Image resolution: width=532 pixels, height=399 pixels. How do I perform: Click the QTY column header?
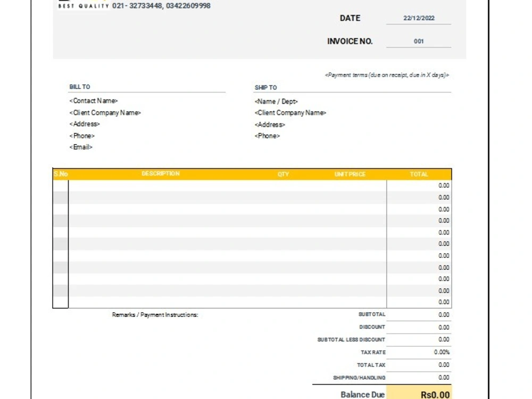[x=283, y=174]
